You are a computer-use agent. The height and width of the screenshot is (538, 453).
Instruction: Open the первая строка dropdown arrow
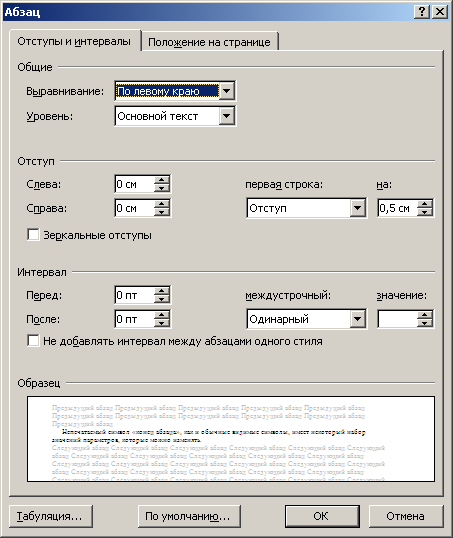pyautogui.click(x=358, y=208)
